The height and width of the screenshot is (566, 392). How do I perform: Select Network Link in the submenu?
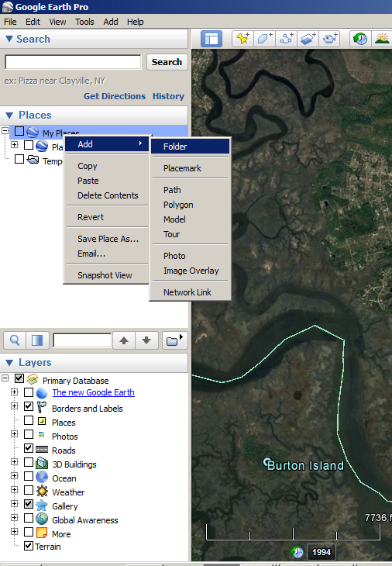point(190,292)
